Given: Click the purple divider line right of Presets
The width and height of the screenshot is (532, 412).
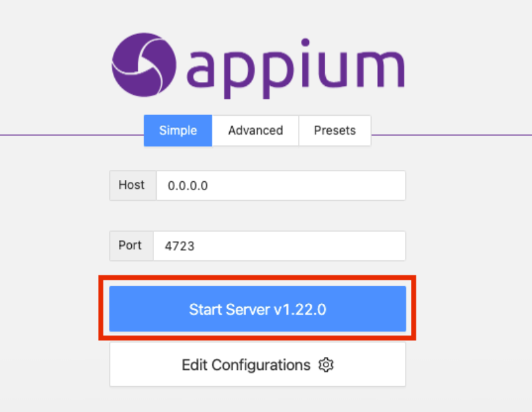Looking at the screenshot, I should point(452,135).
